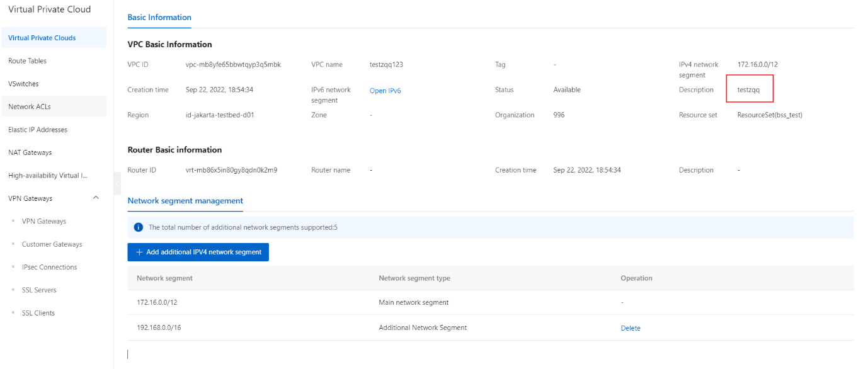
Task: Click the VPC ID value vpc-mb8yfe65bbwtqyp3q5mbk
Action: [x=234, y=64]
